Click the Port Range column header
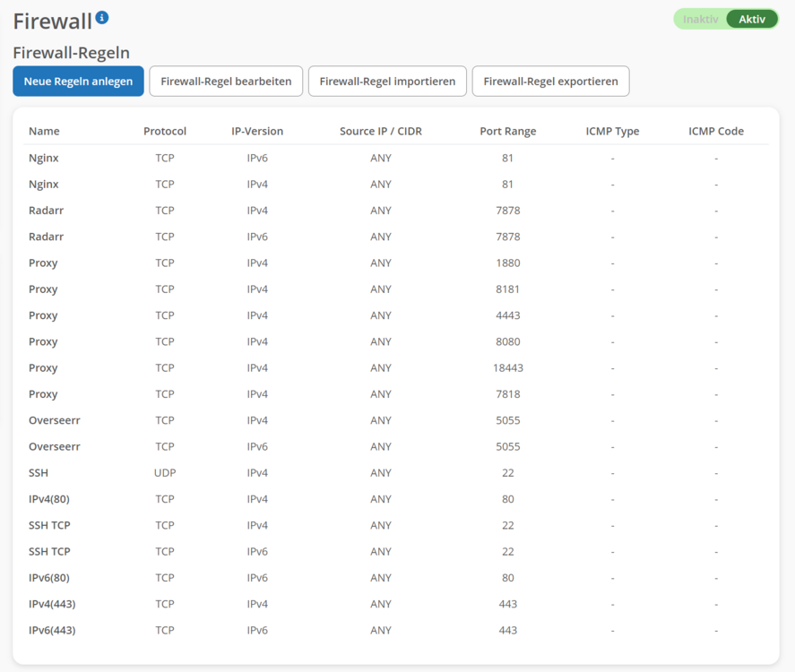The image size is (795, 672). [x=508, y=131]
